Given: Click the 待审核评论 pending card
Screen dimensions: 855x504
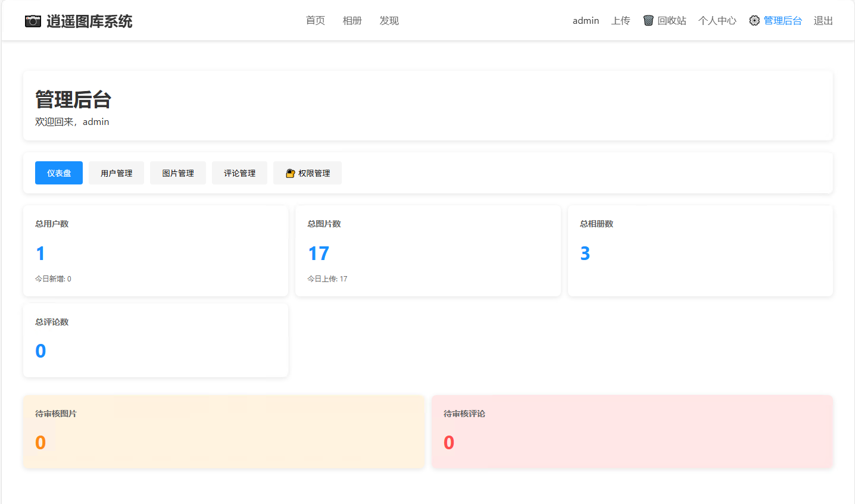Looking at the screenshot, I should [x=632, y=431].
